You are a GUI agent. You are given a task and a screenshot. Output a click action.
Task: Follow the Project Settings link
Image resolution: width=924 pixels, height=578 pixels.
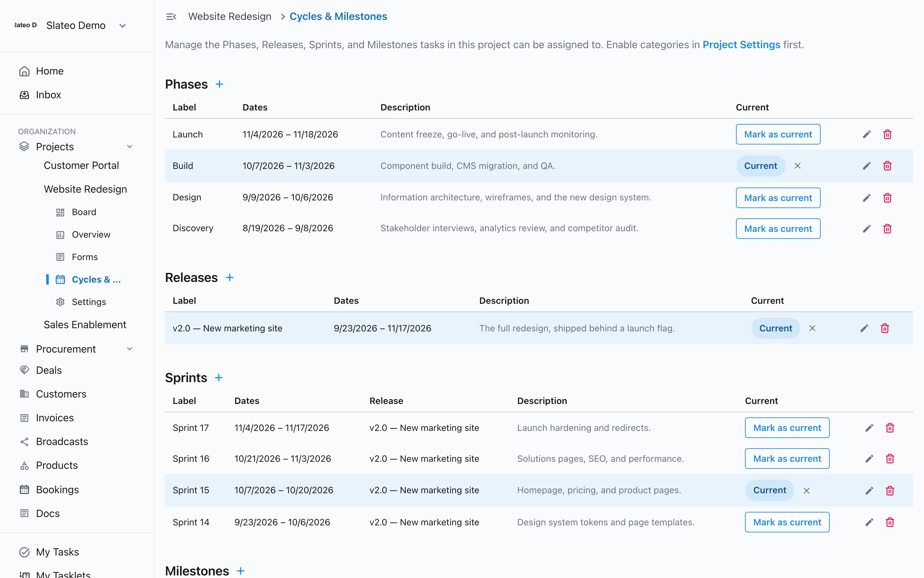pyautogui.click(x=741, y=45)
